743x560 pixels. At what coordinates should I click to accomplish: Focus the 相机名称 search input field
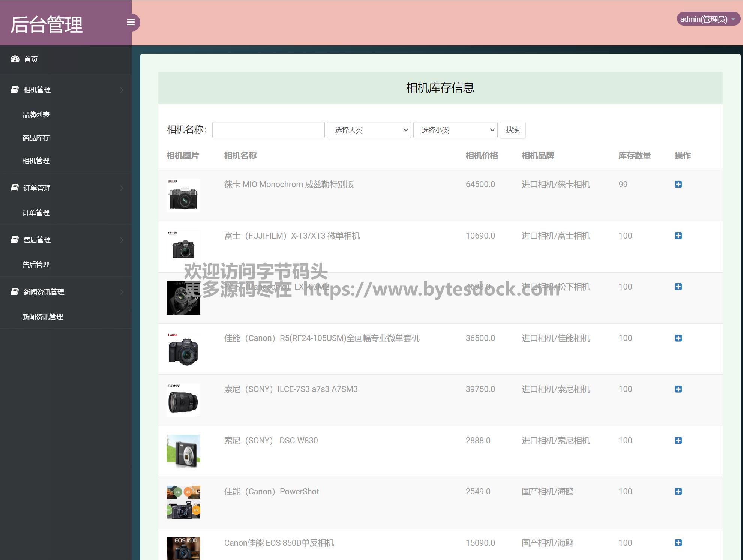[x=268, y=130]
